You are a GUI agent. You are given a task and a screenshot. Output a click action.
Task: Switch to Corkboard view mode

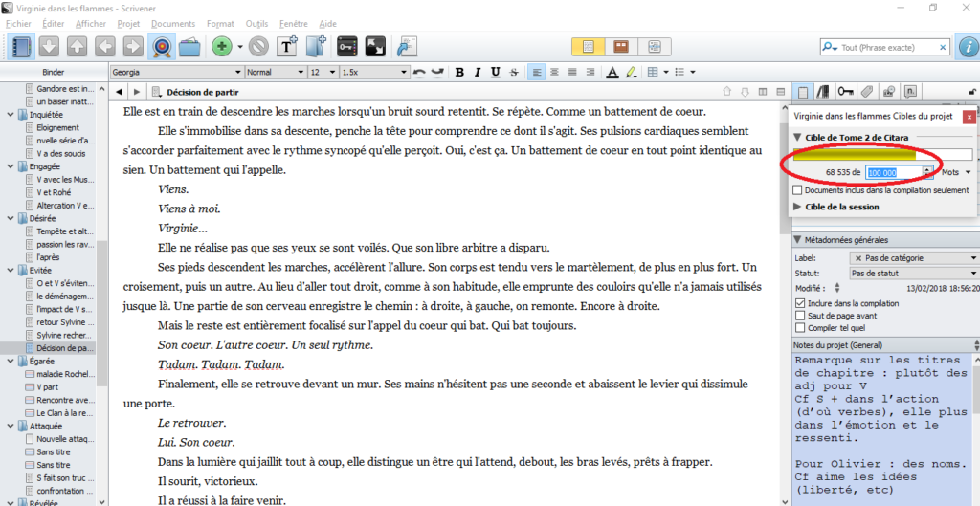tap(621, 47)
